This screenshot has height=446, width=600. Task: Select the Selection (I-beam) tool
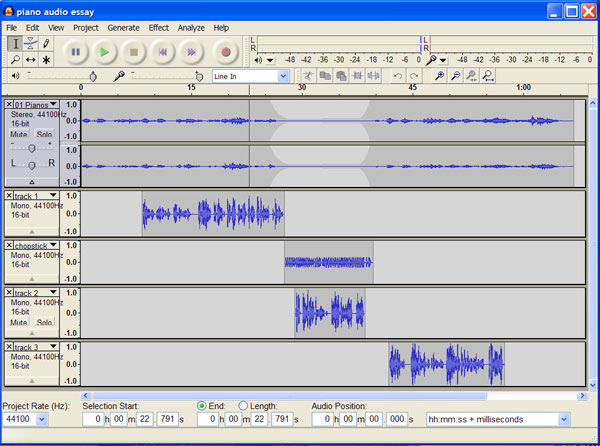coord(15,44)
